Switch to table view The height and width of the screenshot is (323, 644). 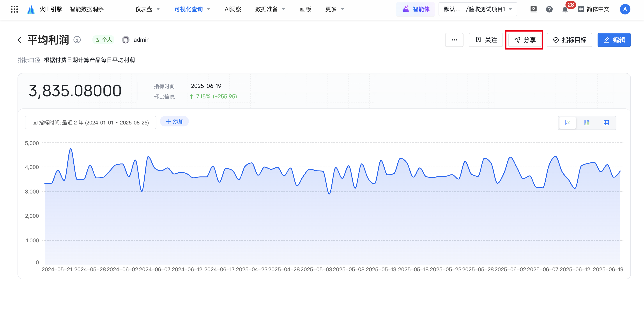tap(606, 123)
